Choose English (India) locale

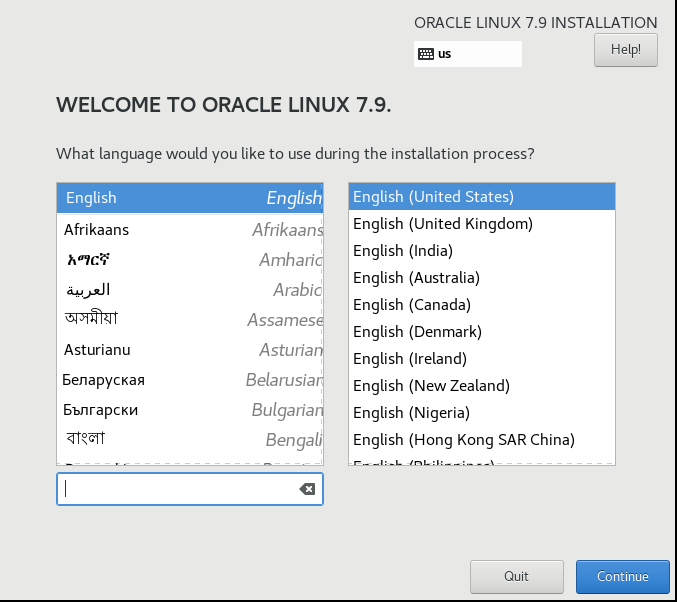(x=482, y=250)
